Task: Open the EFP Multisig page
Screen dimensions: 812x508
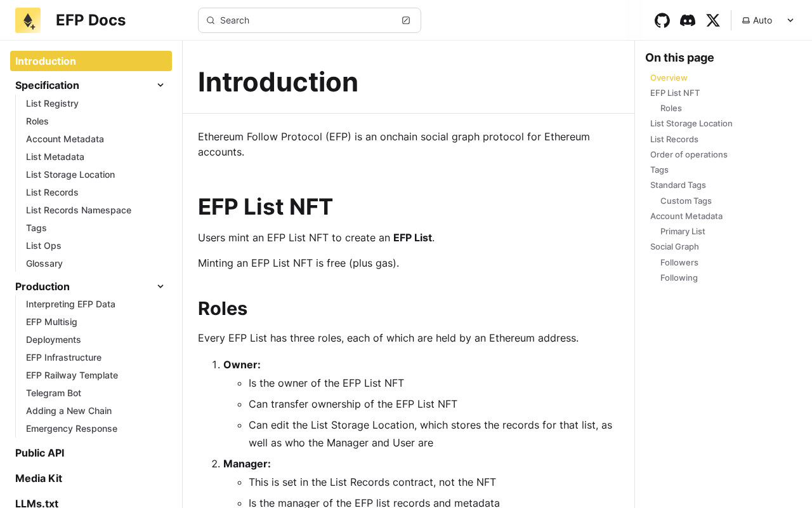Action: 51,322
